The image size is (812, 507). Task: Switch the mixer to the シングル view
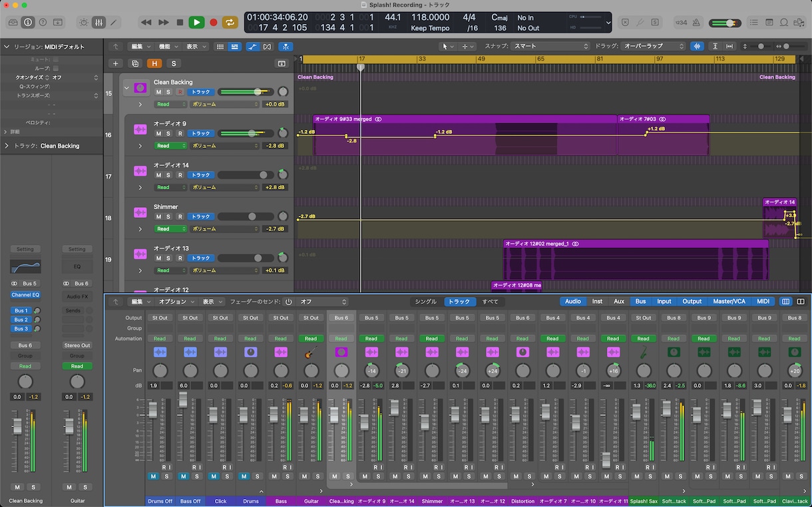click(x=426, y=302)
